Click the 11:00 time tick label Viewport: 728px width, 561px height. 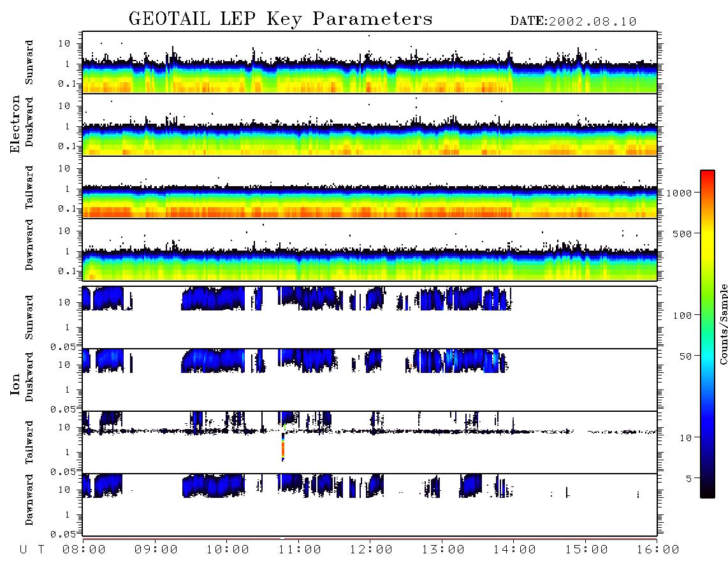(300, 550)
